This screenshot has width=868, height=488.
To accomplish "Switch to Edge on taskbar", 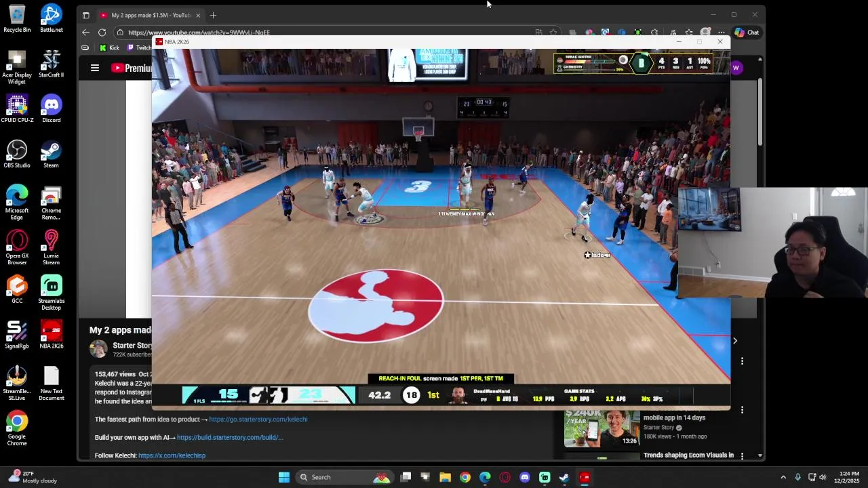I will (485, 477).
